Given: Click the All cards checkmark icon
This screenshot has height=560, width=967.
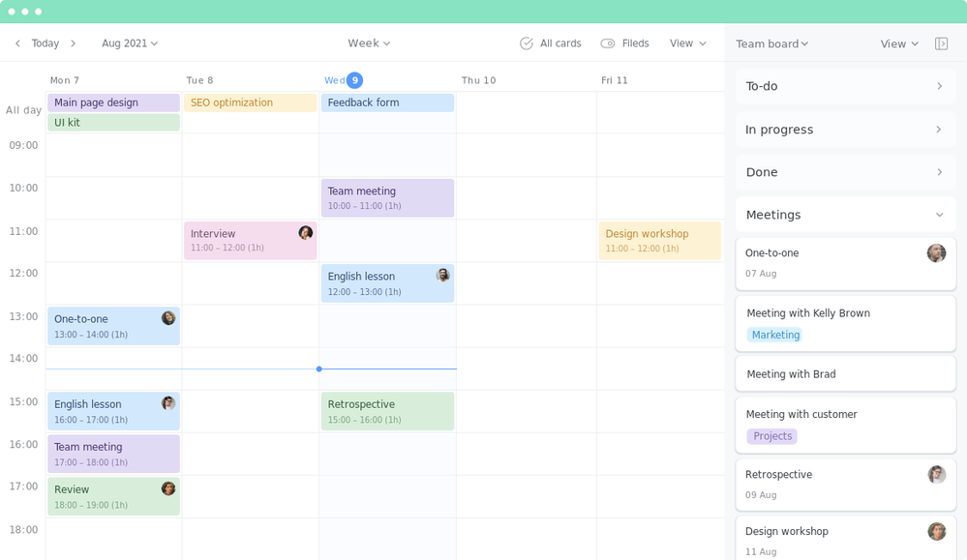Looking at the screenshot, I should point(527,44).
